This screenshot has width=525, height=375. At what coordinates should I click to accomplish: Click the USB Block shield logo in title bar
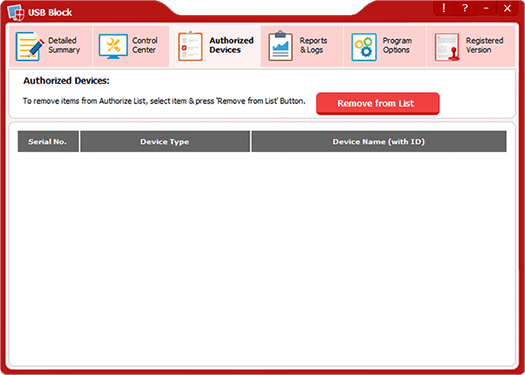[16, 13]
